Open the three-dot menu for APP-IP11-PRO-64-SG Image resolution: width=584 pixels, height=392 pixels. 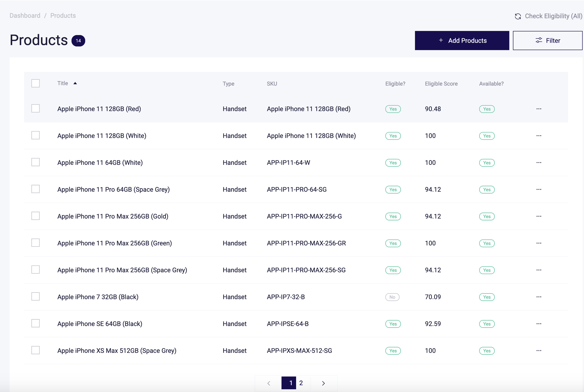point(539,190)
